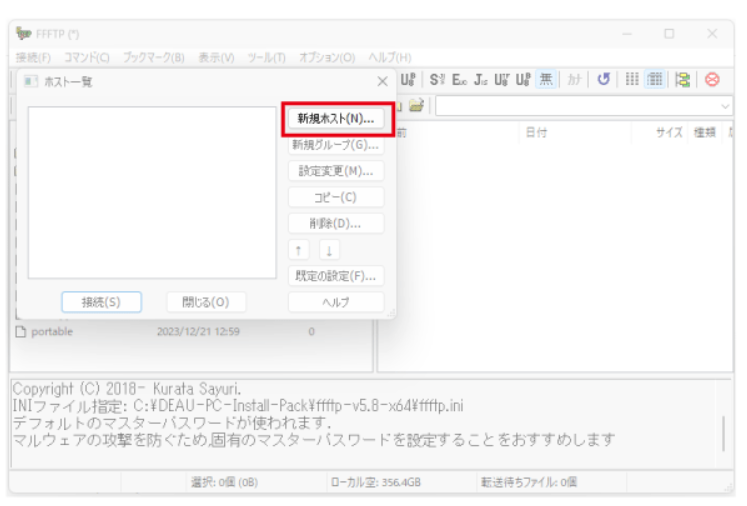Select the Shift-JIS host kanji code icon

click(x=438, y=80)
